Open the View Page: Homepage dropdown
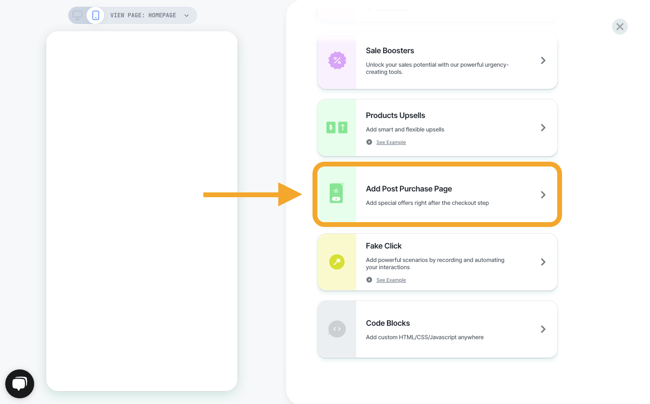Image resolution: width=650 pixels, height=404 pixels. (x=149, y=15)
